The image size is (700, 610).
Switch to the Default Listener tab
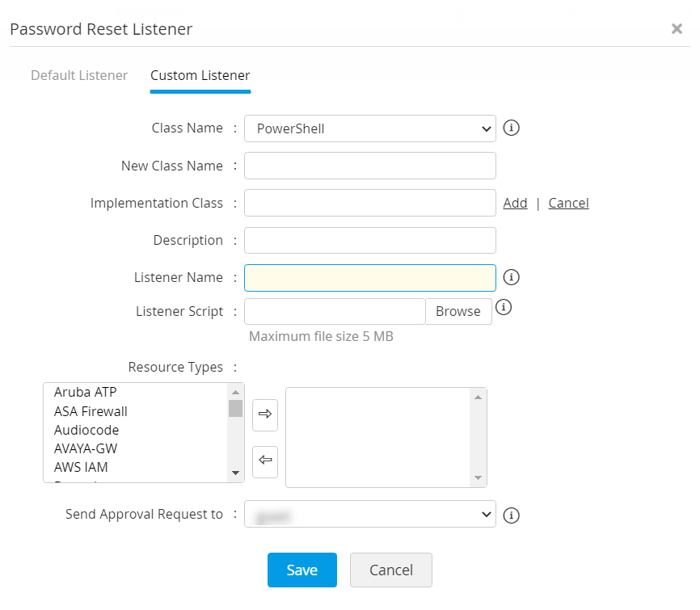pyautogui.click(x=78, y=75)
